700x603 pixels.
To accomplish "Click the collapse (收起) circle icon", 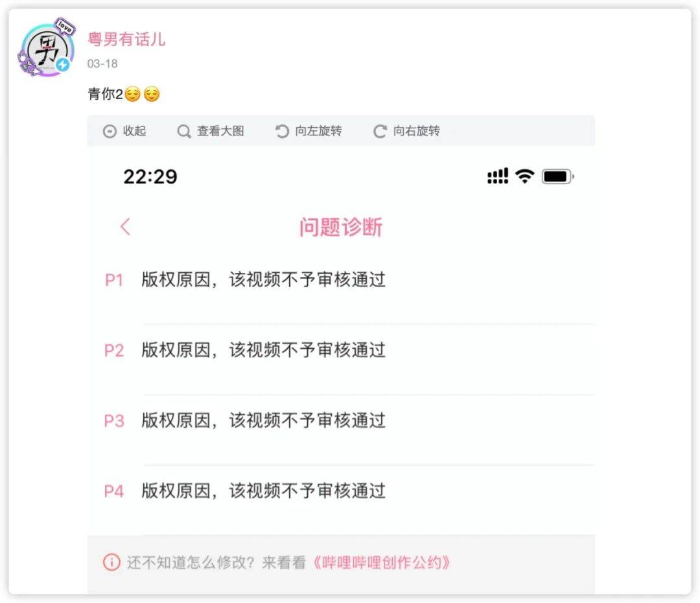I will [x=110, y=132].
